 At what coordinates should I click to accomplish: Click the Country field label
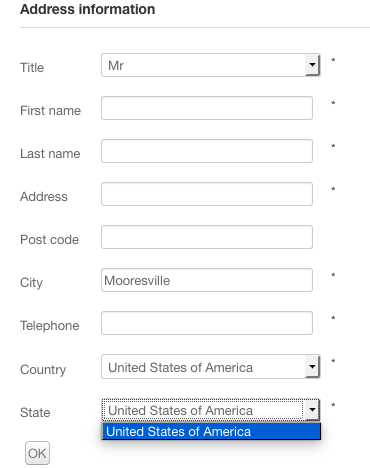[43, 370]
